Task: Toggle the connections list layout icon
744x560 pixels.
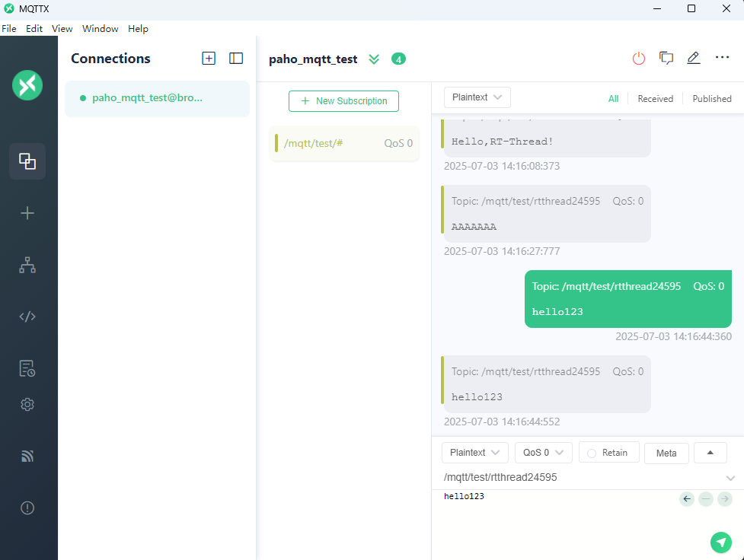Action: pyautogui.click(x=236, y=59)
